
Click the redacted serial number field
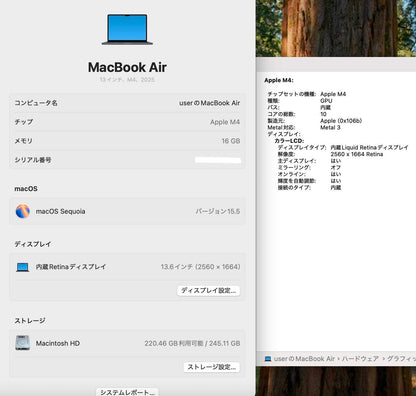click(x=218, y=160)
